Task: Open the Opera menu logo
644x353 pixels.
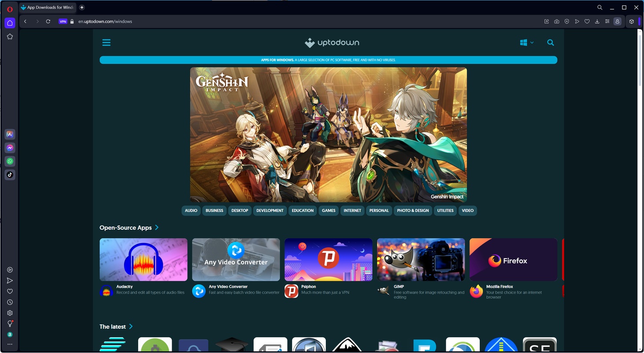Action: coord(10,9)
